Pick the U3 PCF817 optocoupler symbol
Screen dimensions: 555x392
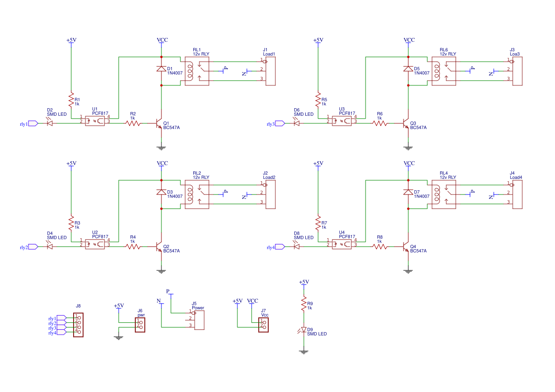(342, 121)
